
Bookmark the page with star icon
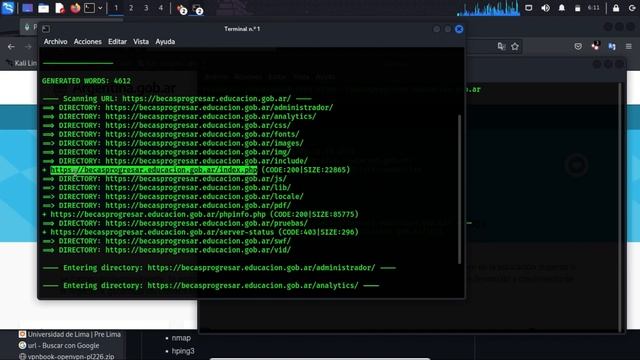click(515, 47)
